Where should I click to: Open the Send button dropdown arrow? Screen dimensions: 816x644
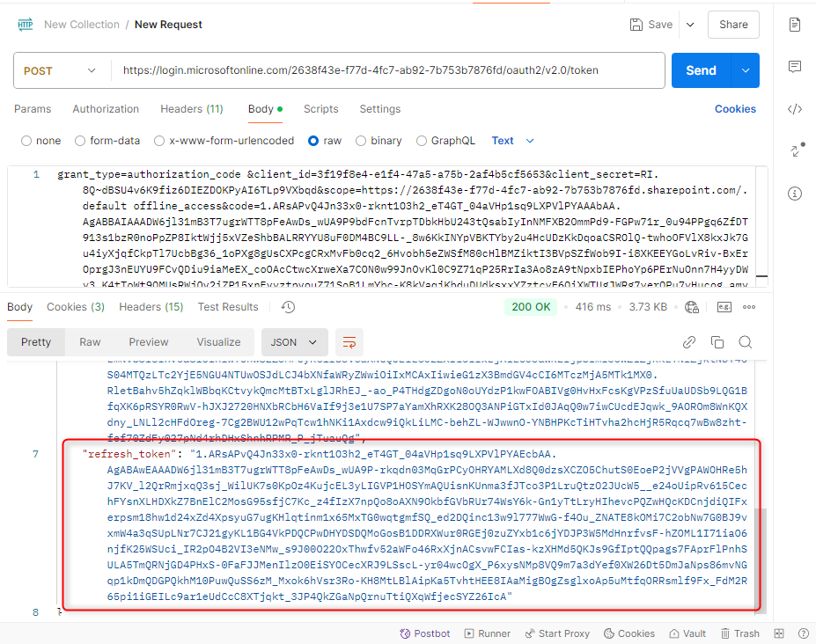click(x=746, y=70)
